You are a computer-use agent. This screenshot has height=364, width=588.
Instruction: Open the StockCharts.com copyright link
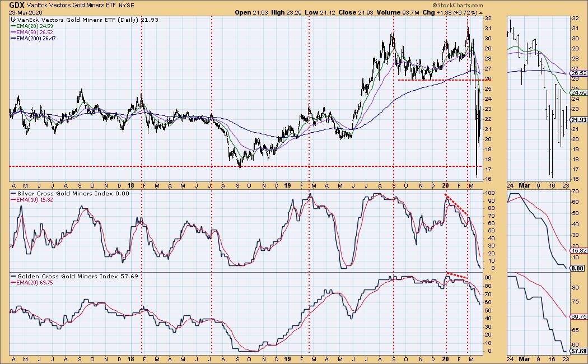[458, 5]
